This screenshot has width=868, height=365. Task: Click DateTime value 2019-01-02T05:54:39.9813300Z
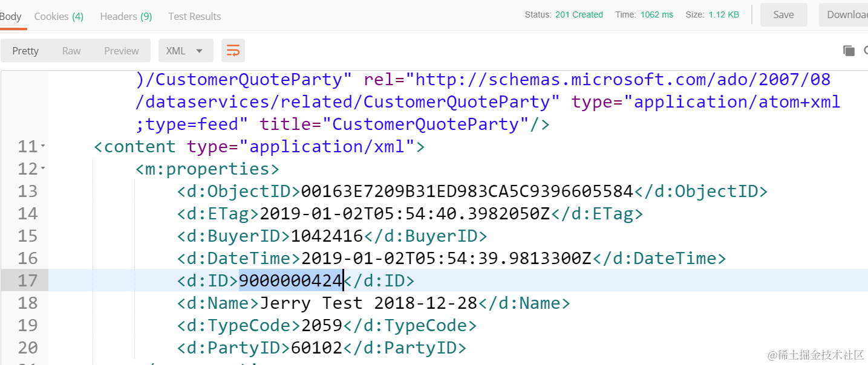[x=446, y=259]
